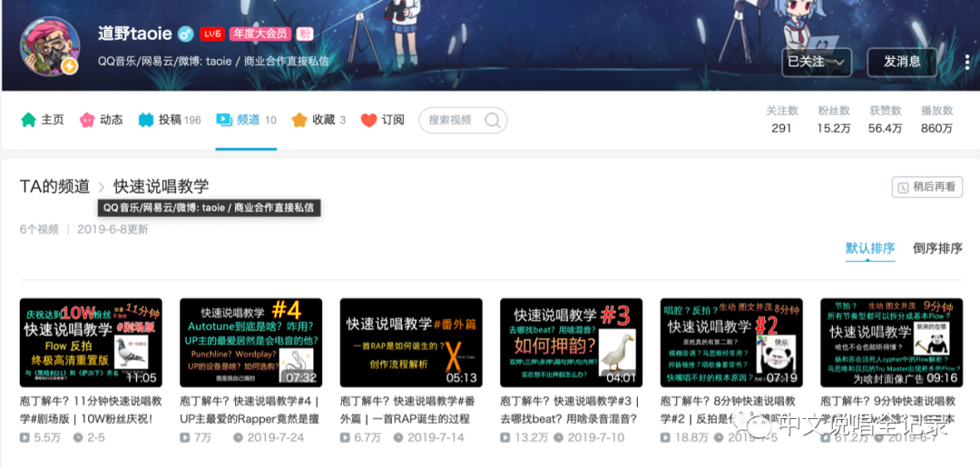Click the pink icon for 动态
The width and height of the screenshot is (980, 468).
(87, 120)
